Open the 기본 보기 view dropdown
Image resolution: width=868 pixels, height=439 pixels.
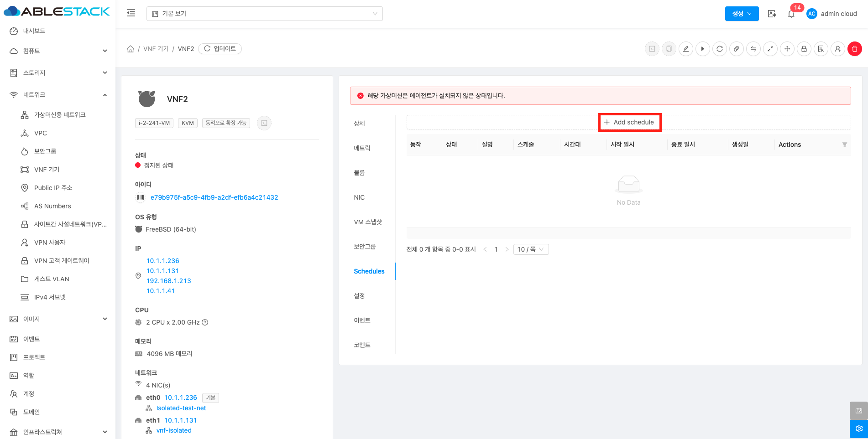(x=264, y=14)
